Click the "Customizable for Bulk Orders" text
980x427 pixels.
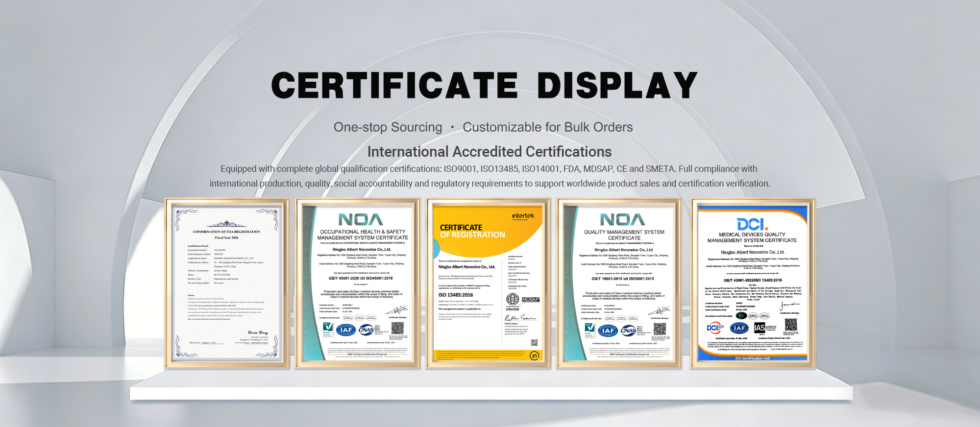(x=548, y=127)
